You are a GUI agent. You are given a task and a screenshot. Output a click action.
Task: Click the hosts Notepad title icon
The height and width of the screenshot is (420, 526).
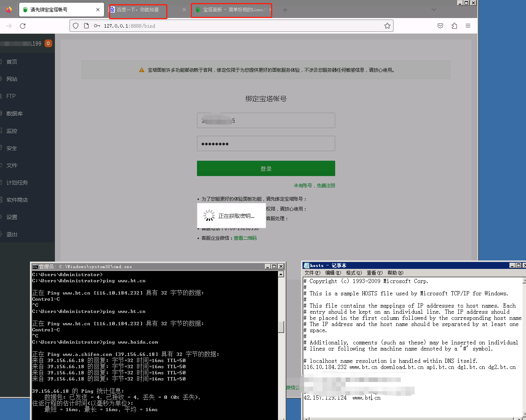[x=306, y=265]
